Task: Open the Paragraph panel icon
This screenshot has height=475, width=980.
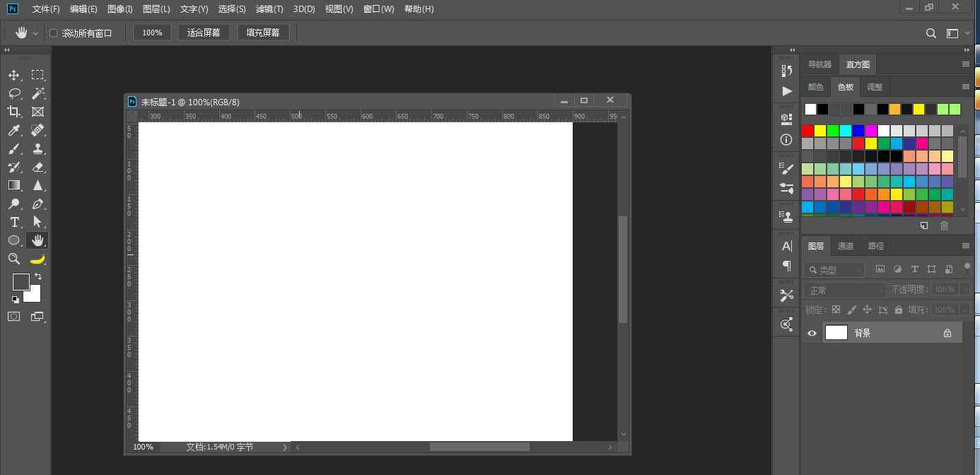Action: pos(786,266)
